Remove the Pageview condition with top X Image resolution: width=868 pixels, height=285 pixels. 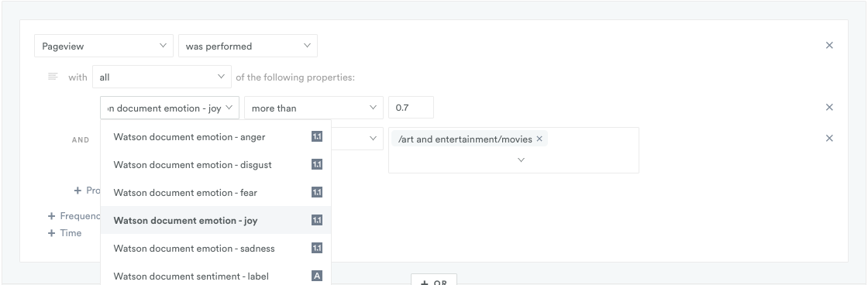tap(829, 46)
